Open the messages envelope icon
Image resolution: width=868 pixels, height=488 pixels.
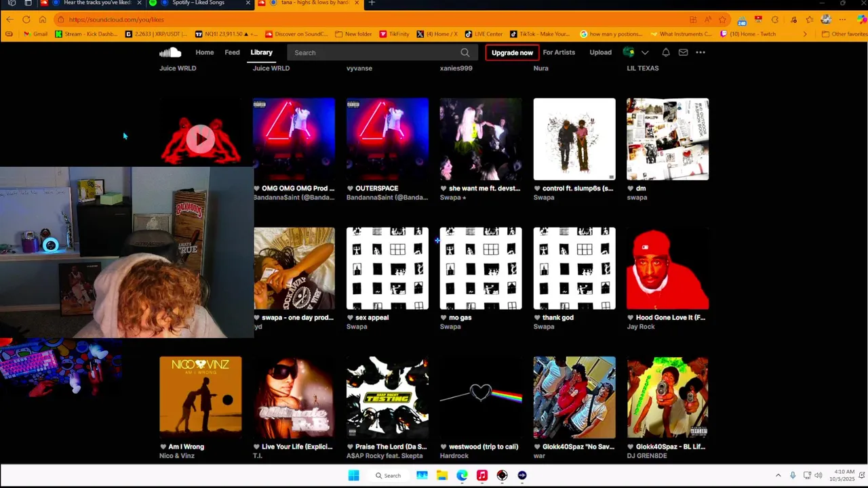pyautogui.click(x=683, y=52)
